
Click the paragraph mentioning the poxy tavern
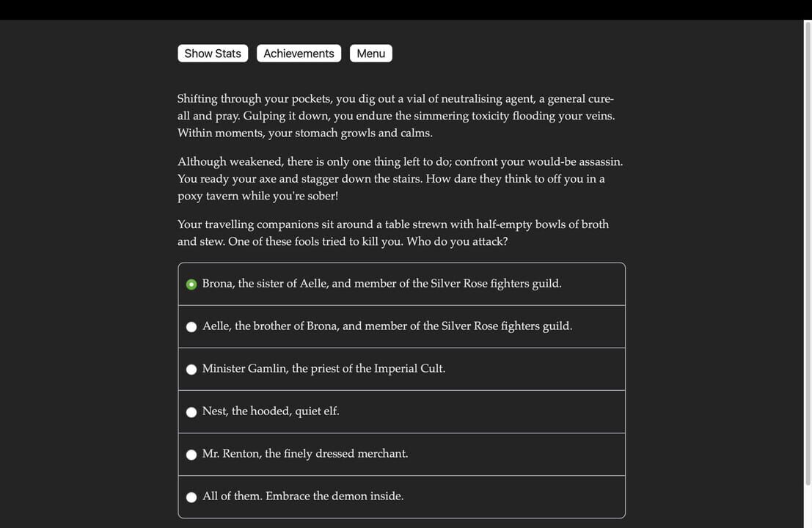tap(400, 178)
